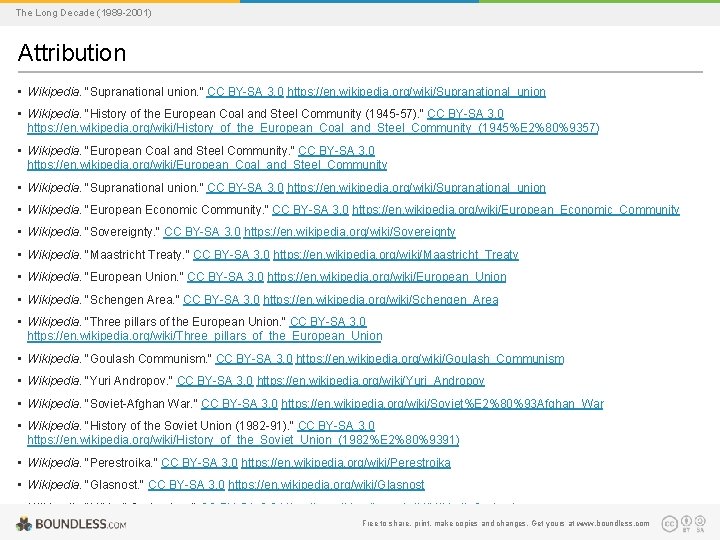The width and height of the screenshot is (720, 540).
Task: Click CC BY-SA 3.0 beside Three pillars of the European Union
Action: point(328,321)
